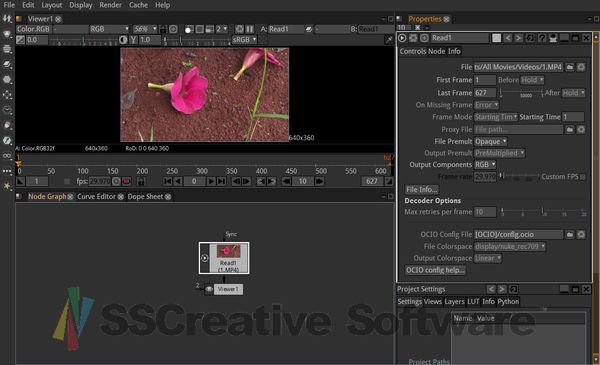600x365 pixels.
Task: Switch to the Dope Sheet tab
Action: [x=145, y=197]
